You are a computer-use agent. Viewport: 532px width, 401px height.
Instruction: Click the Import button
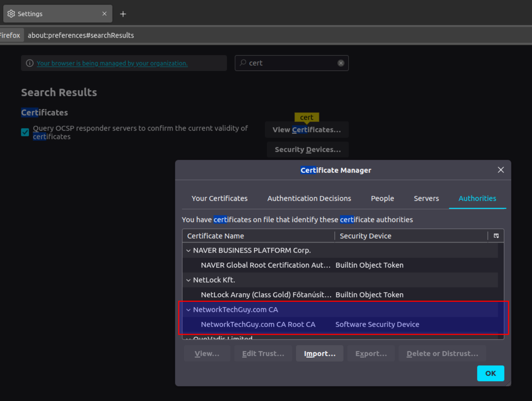click(x=319, y=353)
